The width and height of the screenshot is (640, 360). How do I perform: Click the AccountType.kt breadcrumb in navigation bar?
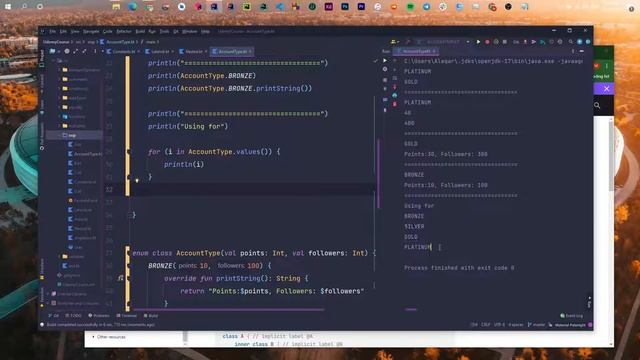coord(117,42)
